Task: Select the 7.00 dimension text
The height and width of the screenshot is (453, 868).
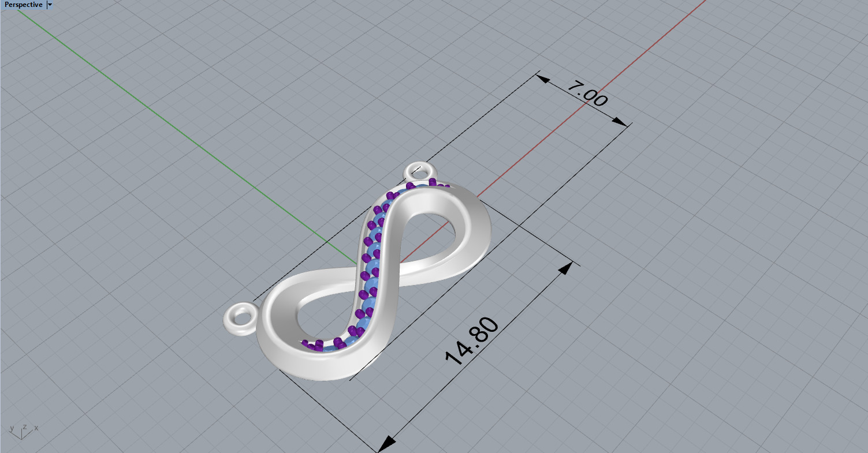Action: coord(587,94)
